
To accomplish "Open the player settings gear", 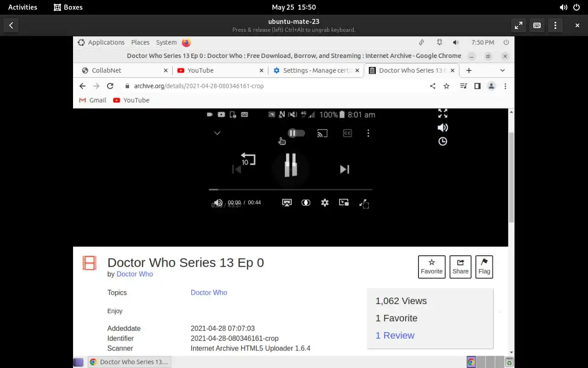I will point(325,202).
